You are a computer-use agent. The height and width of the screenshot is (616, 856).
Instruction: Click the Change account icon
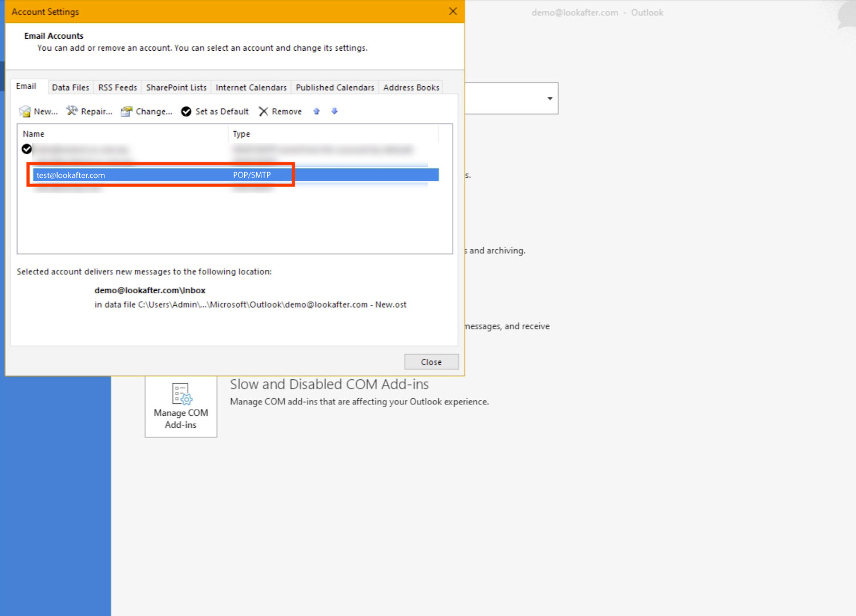[x=127, y=111]
